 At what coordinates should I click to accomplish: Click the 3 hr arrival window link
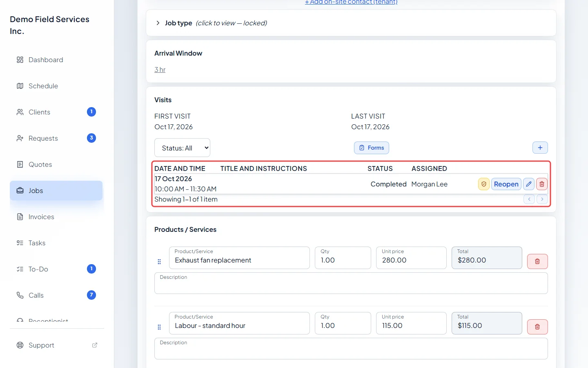click(x=160, y=70)
